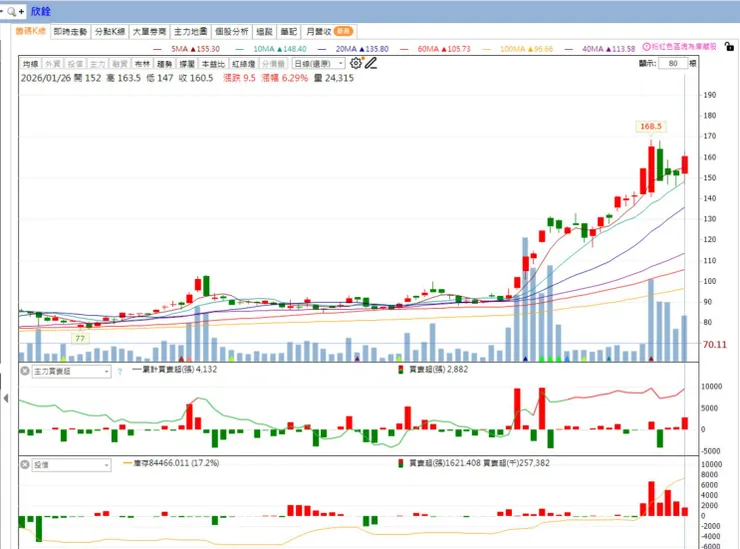This screenshot has width=740, height=549.
Task: Click the 20MA 135.80 legend
Action: click(353, 49)
